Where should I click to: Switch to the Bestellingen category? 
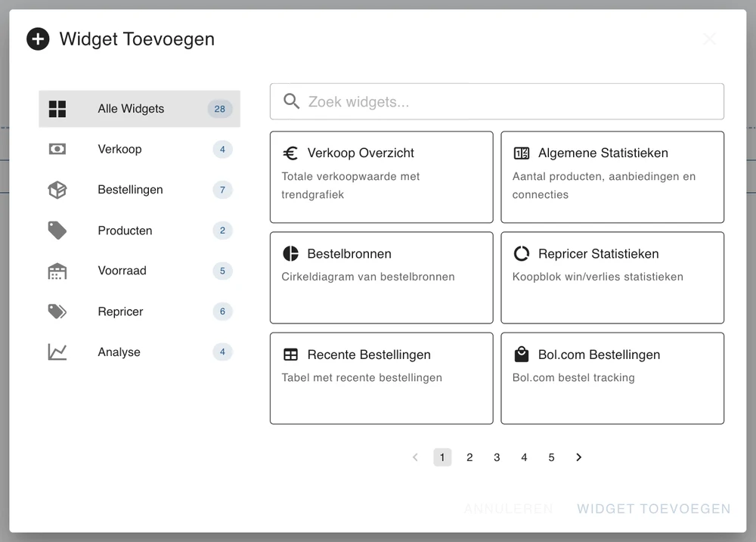[139, 190]
